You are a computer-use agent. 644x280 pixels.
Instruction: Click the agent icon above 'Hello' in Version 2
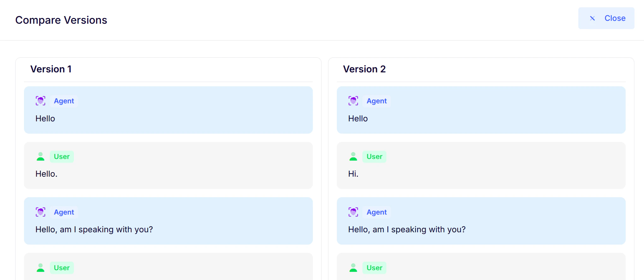353,101
